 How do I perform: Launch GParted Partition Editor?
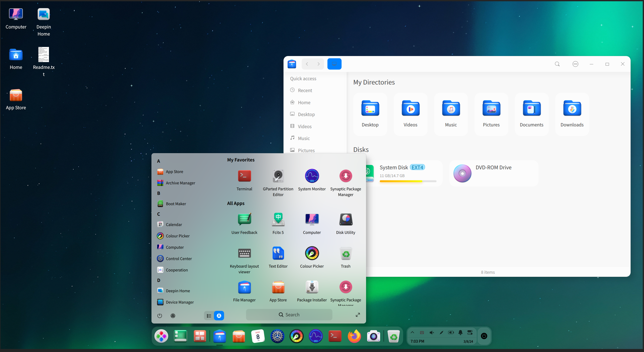point(278,176)
